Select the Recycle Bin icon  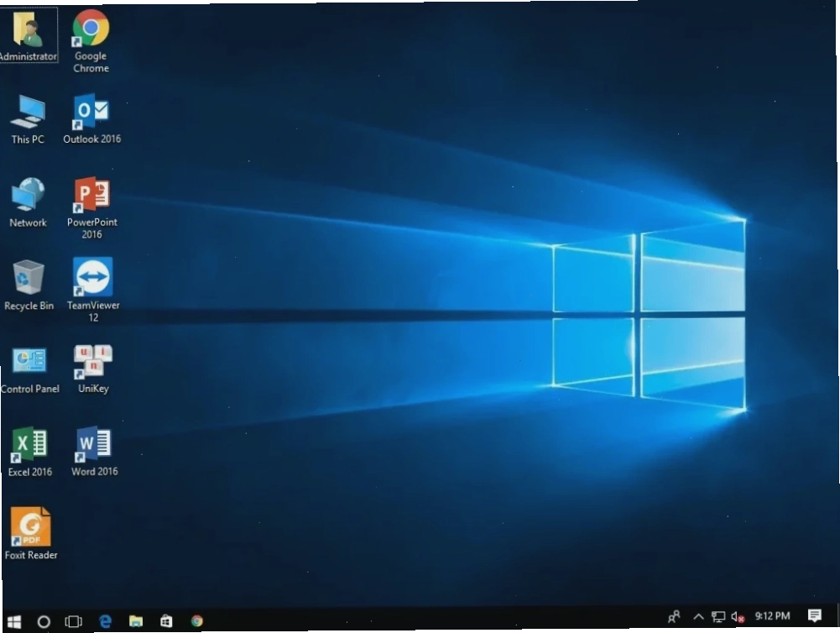tap(29, 285)
